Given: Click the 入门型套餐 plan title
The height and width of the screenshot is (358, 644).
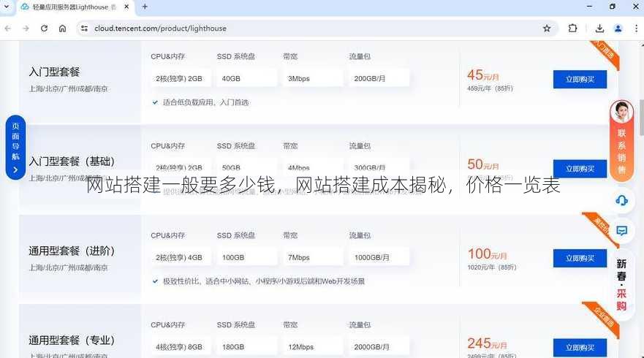Looking at the screenshot, I should click(54, 72).
